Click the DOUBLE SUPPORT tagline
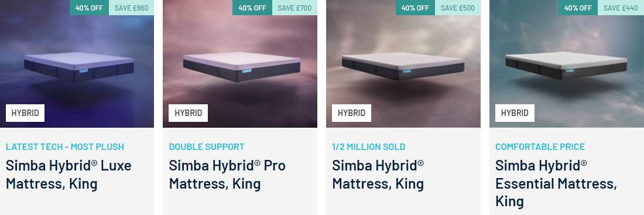 coord(207,147)
